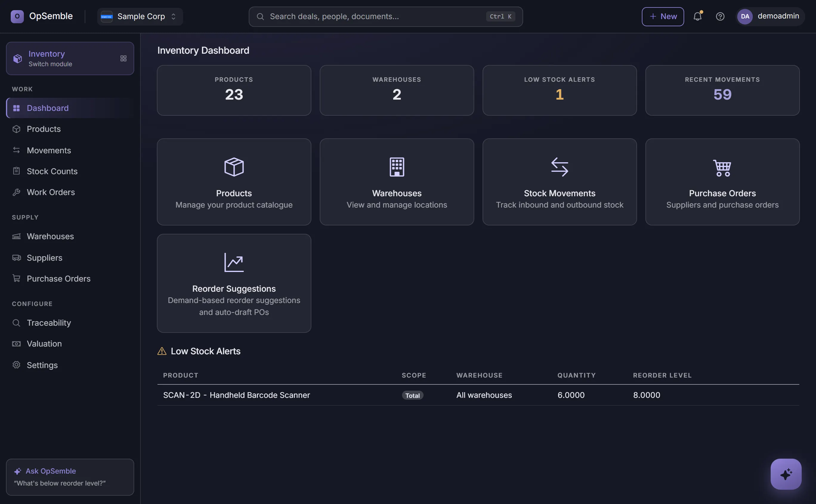Open the notifications bell
Viewport: 816px width, 504px height.
tap(697, 16)
